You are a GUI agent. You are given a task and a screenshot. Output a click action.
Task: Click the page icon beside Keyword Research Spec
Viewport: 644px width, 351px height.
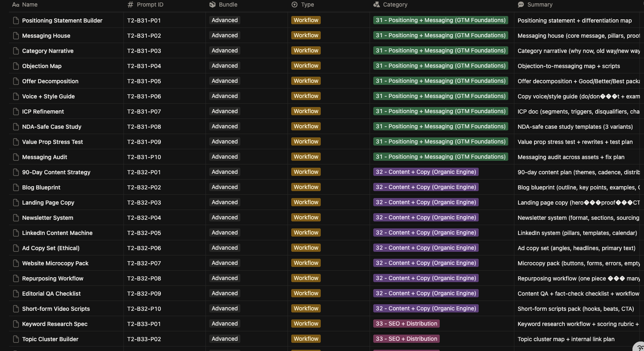[15, 324]
